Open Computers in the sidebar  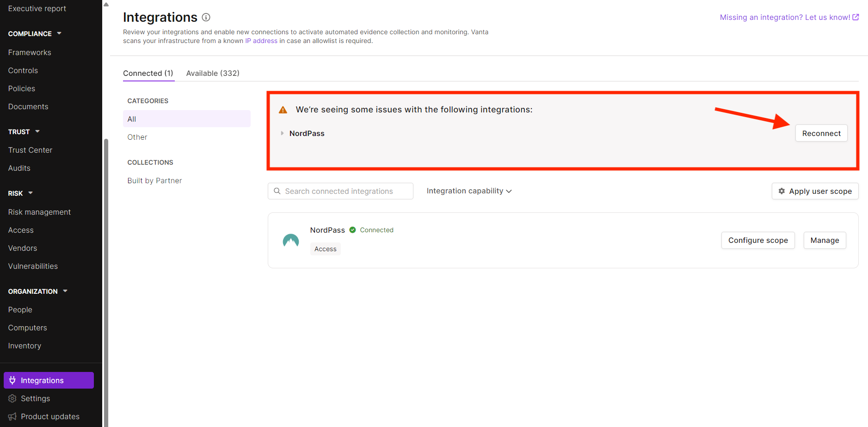(28, 328)
